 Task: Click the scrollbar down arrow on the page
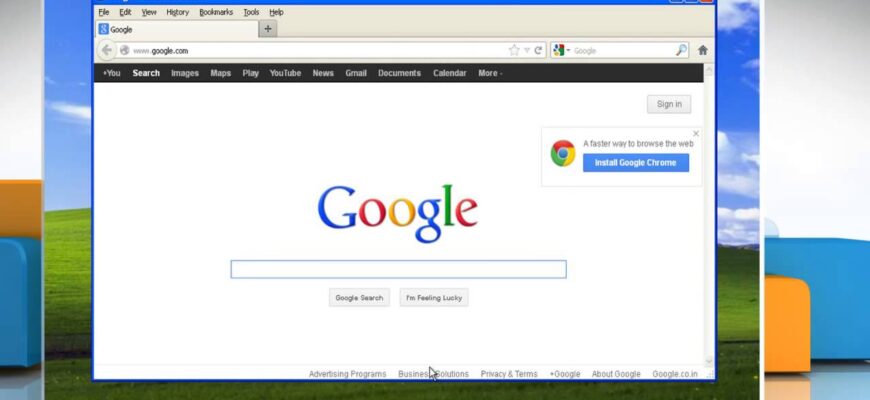709,361
